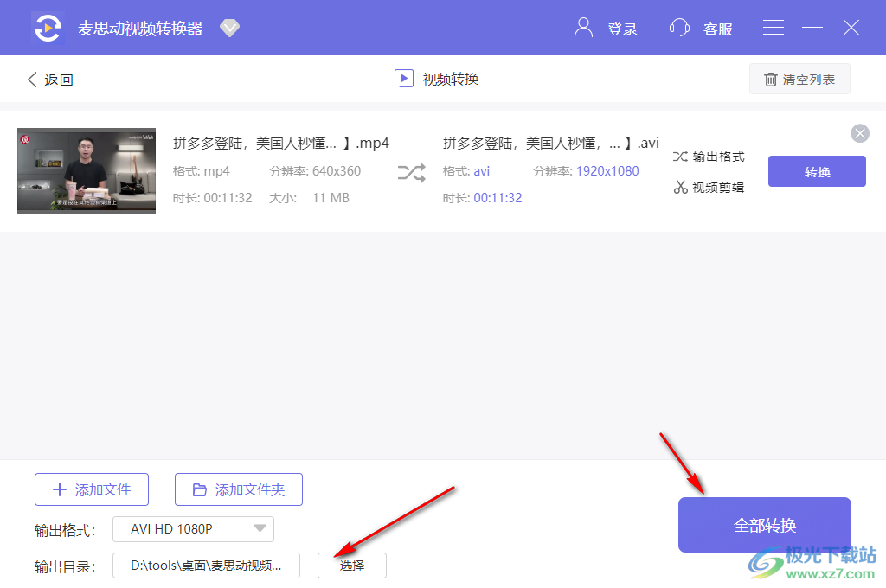Choose output folder with 选择 button
The width and height of the screenshot is (886, 588).
(x=352, y=566)
